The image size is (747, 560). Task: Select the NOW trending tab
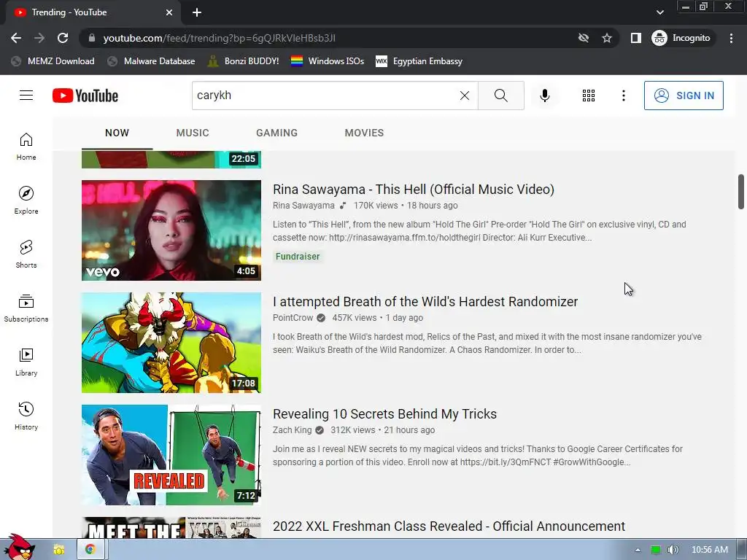(117, 133)
